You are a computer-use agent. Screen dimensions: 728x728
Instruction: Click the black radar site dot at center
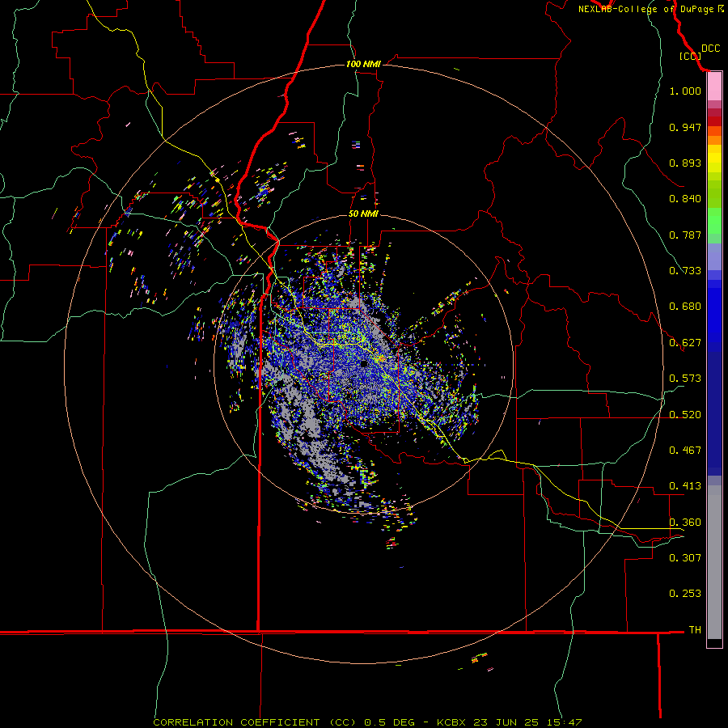click(x=364, y=363)
